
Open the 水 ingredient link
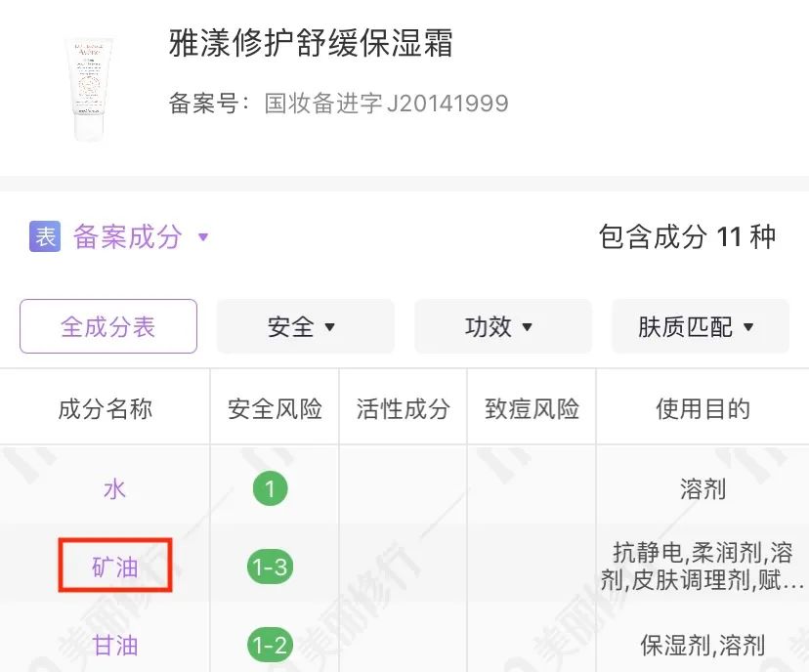coord(115,488)
